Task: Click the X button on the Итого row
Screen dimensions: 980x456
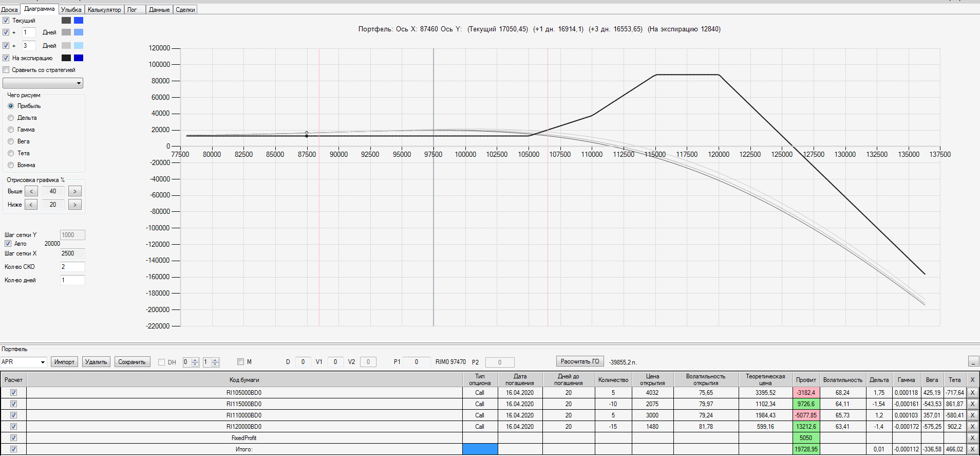Action: 972,449
